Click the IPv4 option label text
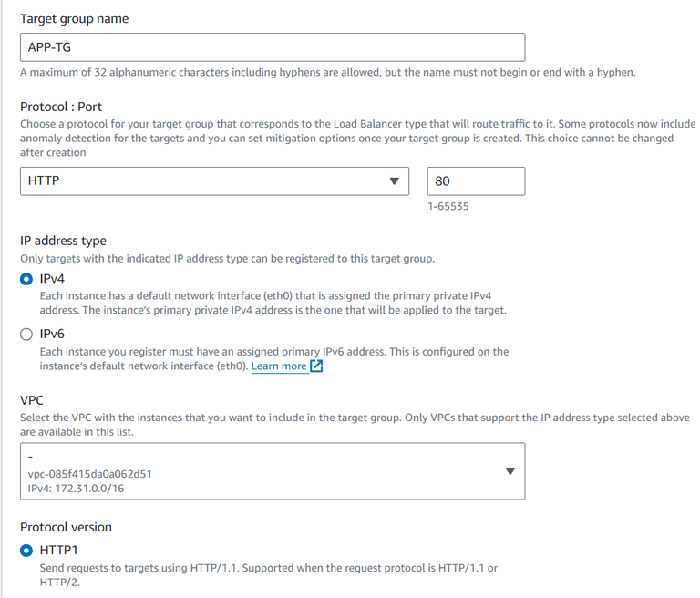This screenshot has width=700, height=598. [53, 279]
